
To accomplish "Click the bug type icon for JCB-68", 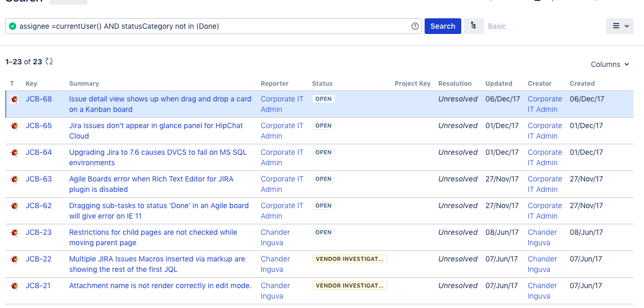I will (14, 98).
